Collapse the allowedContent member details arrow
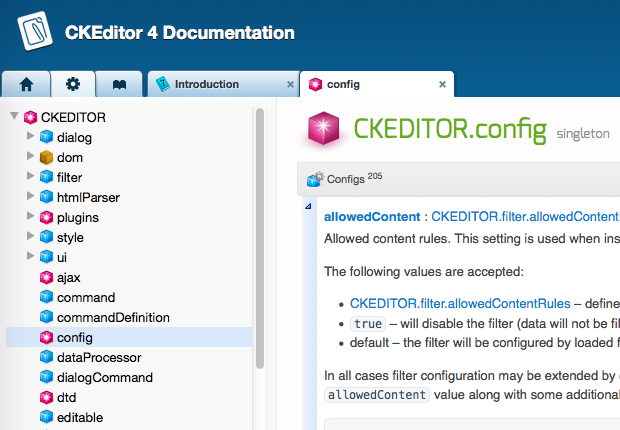 308,206
